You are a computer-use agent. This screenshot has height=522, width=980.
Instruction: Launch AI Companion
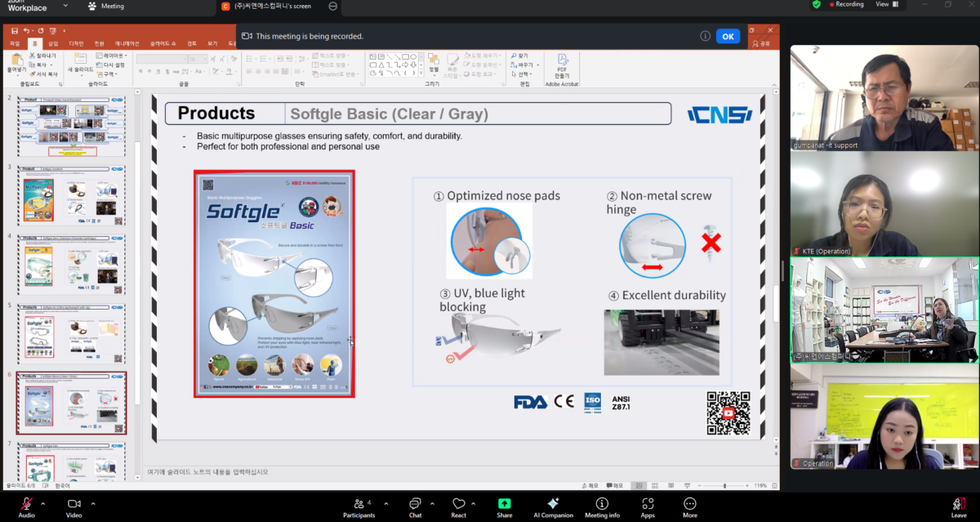point(552,504)
